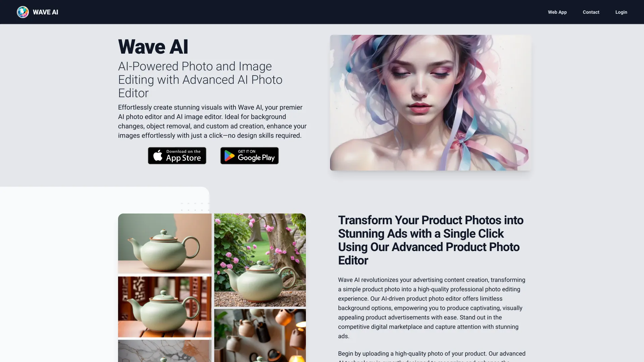Click the Google Play store badge link
Viewport: 644px width, 362px height.
[249, 156]
